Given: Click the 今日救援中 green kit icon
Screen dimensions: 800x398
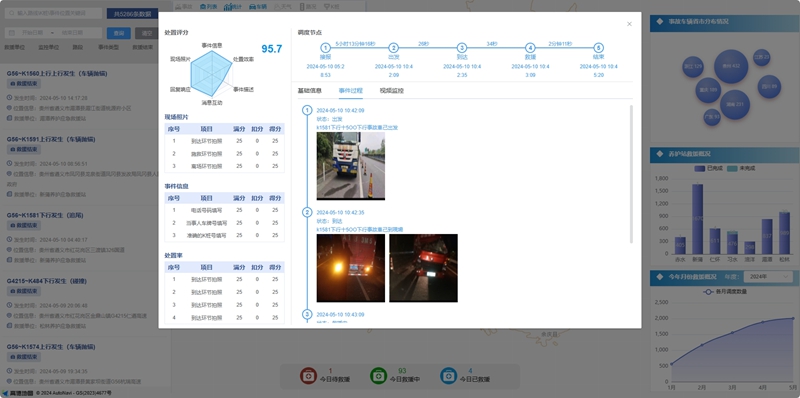Looking at the screenshot, I should [x=379, y=376].
